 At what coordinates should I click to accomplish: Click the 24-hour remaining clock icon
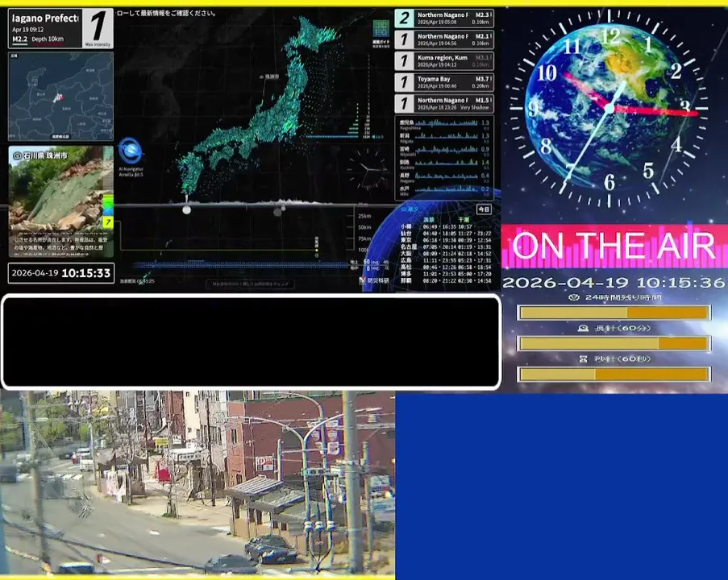(x=574, y=297)
